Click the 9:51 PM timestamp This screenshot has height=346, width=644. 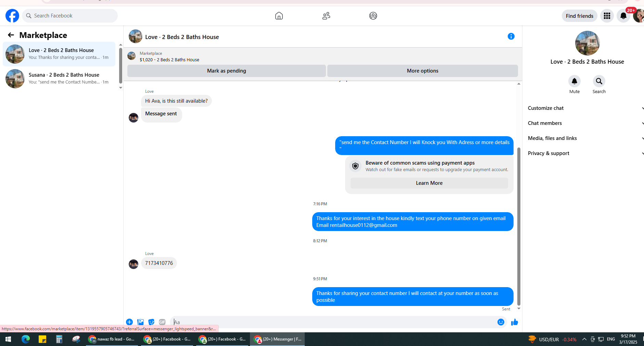(320, 279)
